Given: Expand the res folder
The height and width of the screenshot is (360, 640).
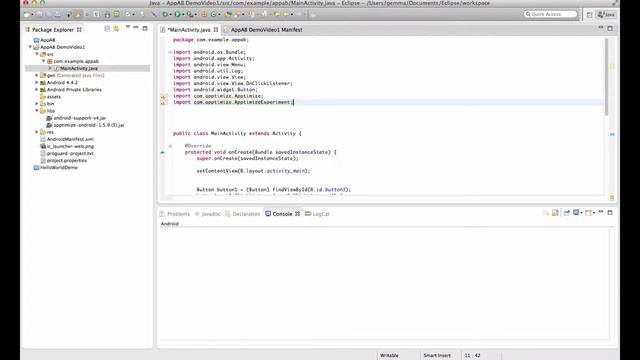Looking at the screenshot, I should point(37,132).
